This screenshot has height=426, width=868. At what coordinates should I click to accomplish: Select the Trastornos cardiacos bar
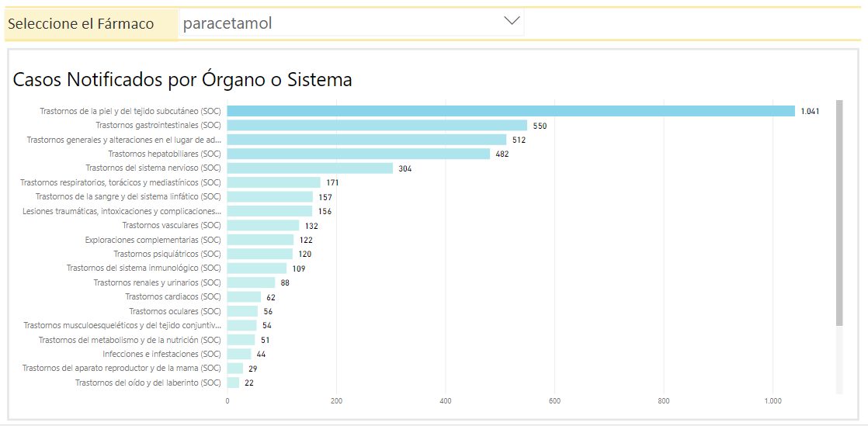244,296
